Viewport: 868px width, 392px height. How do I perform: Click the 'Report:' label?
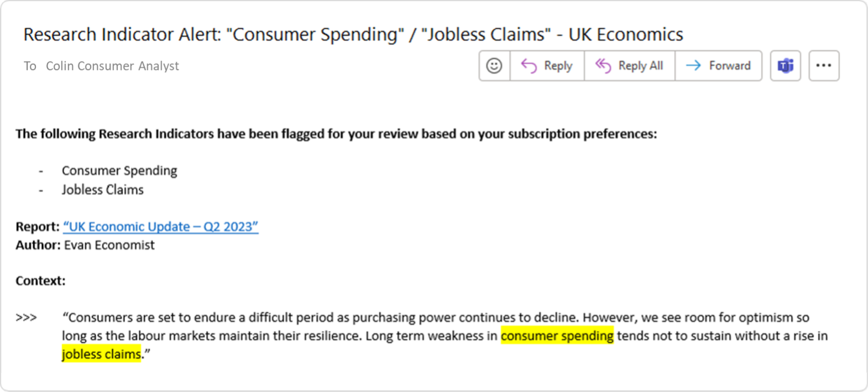coord(38,227)
